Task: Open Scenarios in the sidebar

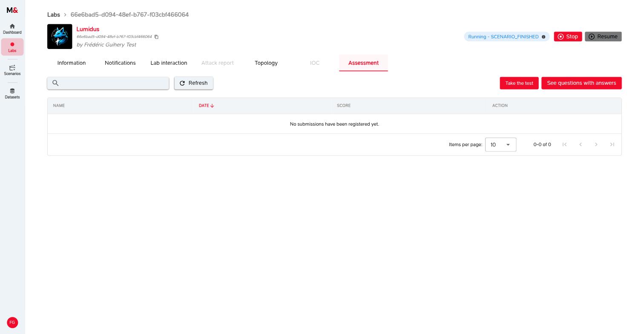Action: click(x=12, y=70)
